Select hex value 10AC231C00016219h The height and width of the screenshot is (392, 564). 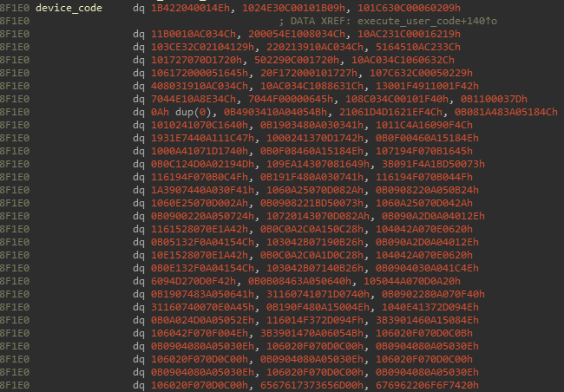(409, 34)
